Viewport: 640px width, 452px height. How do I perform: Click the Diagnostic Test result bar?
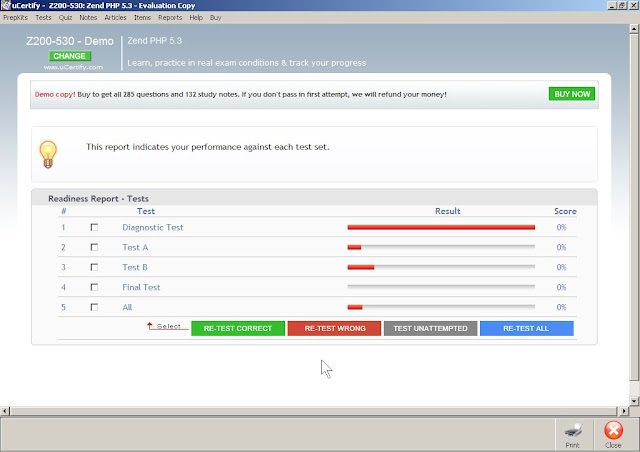click(x=441, y=227)
